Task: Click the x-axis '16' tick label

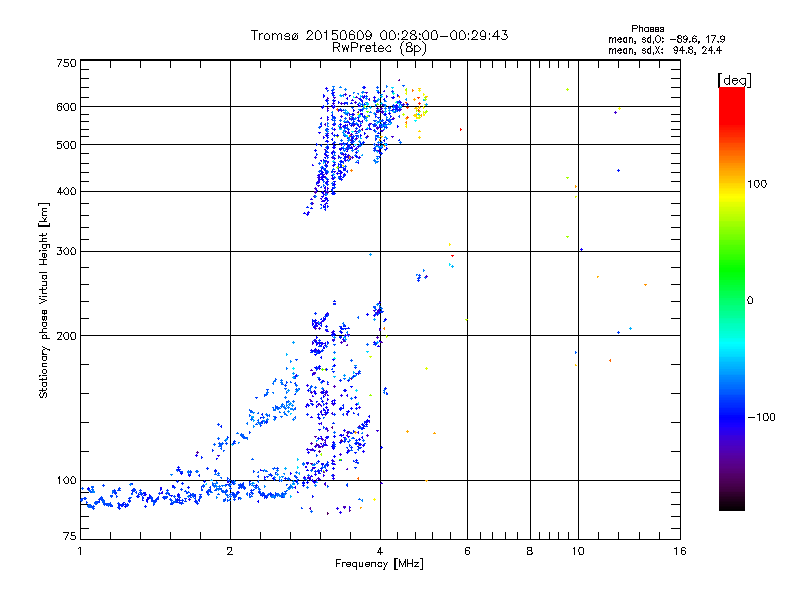Action: coord(680,551)
